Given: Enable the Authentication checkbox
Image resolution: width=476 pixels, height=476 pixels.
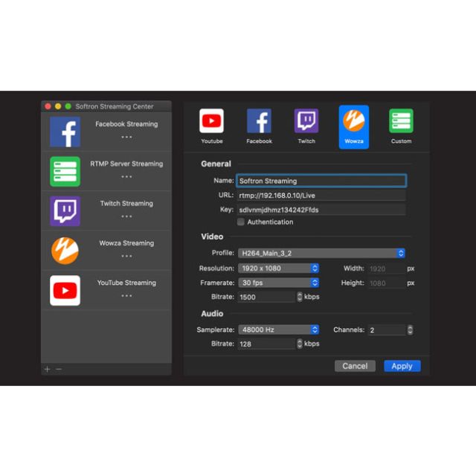Looking at the screenshot, I should click(241, 222).
